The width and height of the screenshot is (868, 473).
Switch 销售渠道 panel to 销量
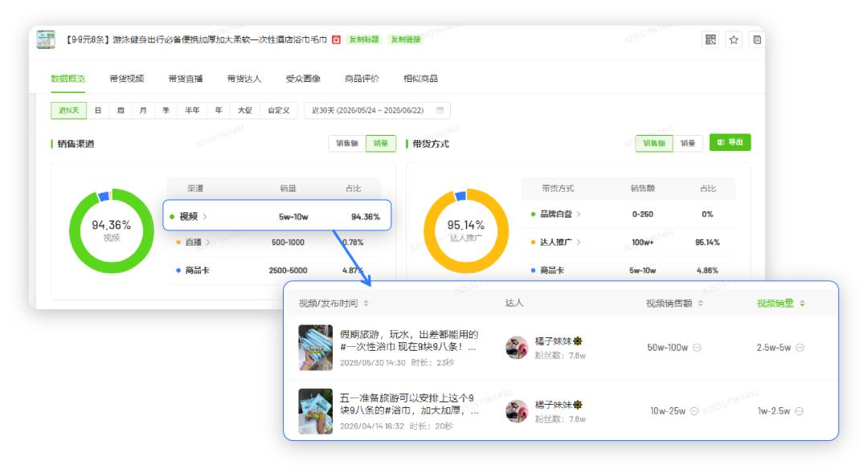point(381,143)
